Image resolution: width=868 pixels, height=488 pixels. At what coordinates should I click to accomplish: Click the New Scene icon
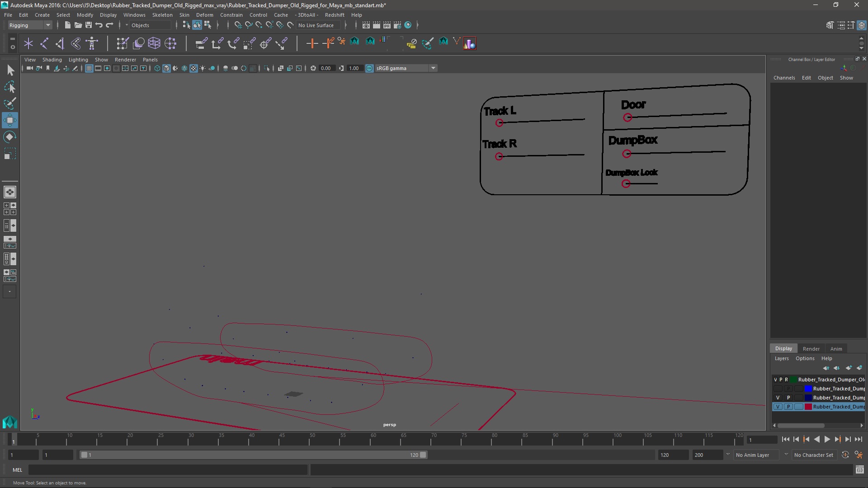click(67, 25)
